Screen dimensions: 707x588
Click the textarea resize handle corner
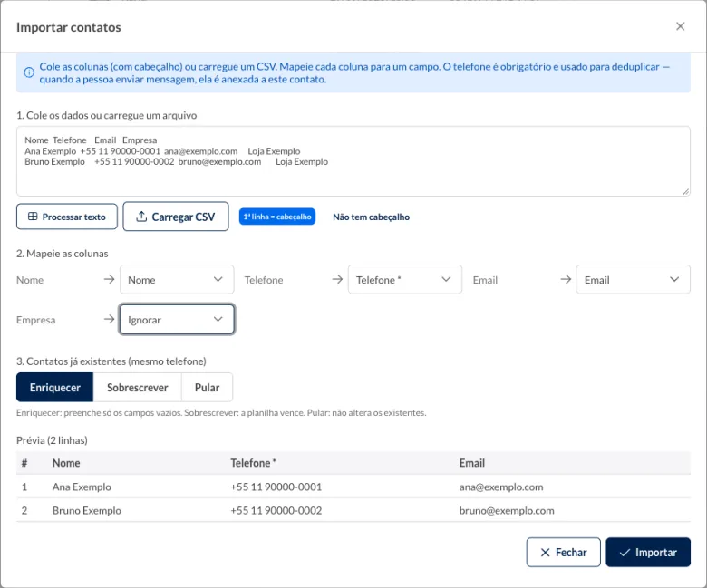point(685,191)
